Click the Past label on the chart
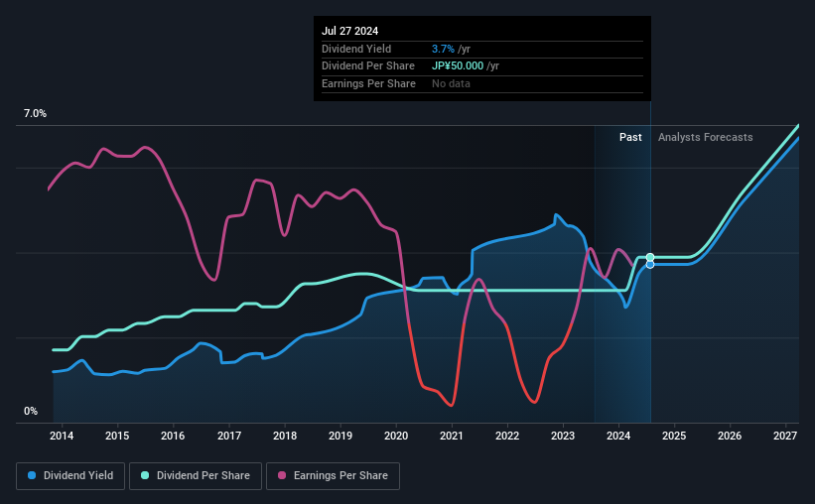The image size is (815, 504). (630, 137)
